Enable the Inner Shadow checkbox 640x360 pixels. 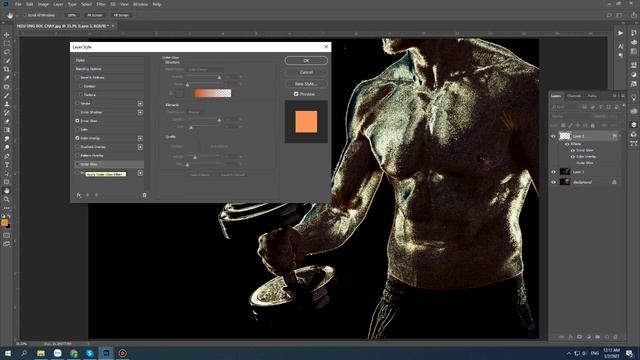point(77,112)
